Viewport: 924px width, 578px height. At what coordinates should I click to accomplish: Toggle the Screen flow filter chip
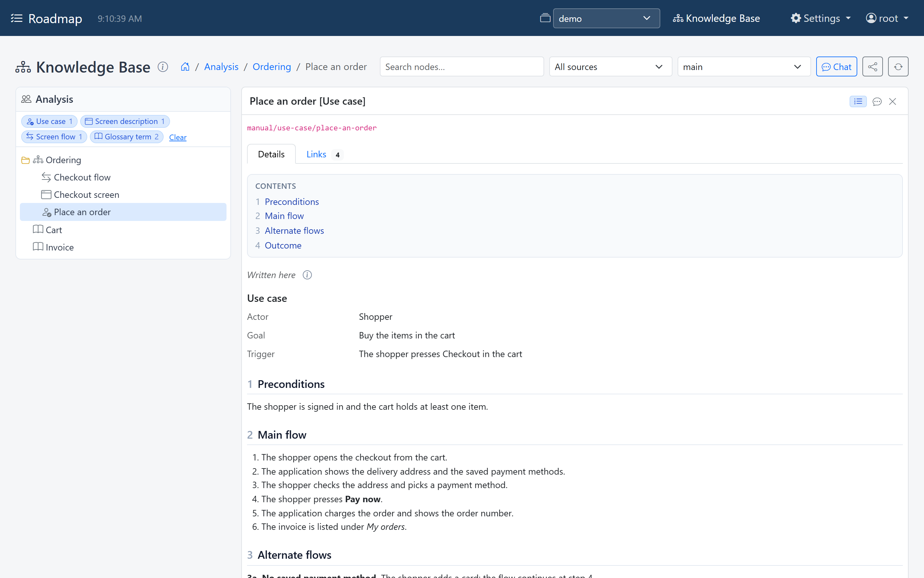pyautogui.click(x=54, y=136)
